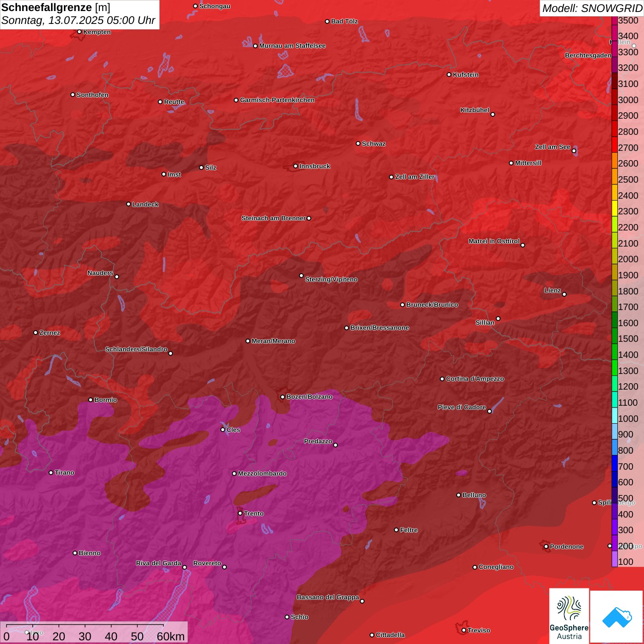Click the 'Zell am Ziller' label
The height and width of the screenshot is (644, 644).
tap(414, 177)
